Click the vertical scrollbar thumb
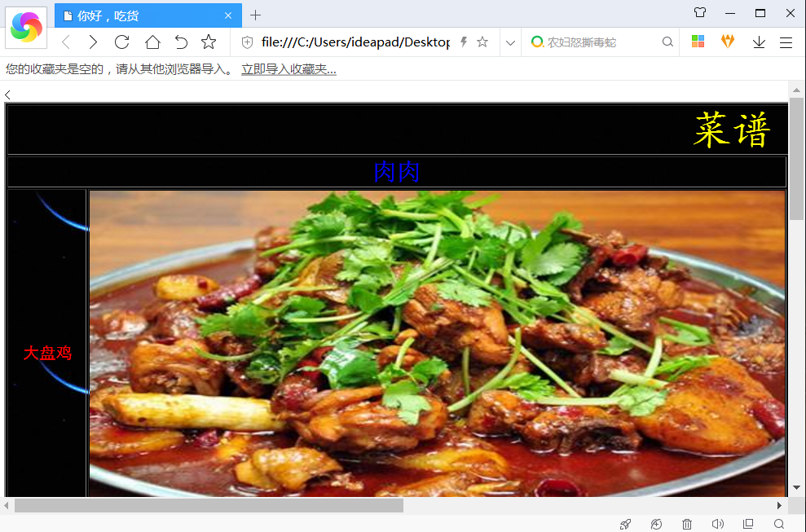Viewport: 806px width, 532px height. tap(796, 158)
